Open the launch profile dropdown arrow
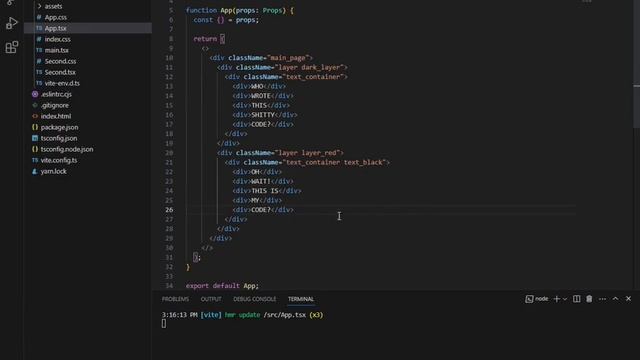 [x=565, y=299]
